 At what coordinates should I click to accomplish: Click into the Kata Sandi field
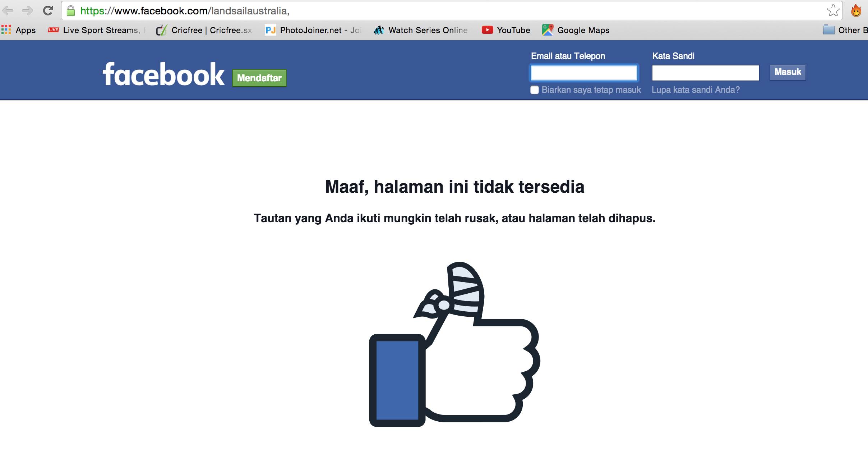pos(705,73)
